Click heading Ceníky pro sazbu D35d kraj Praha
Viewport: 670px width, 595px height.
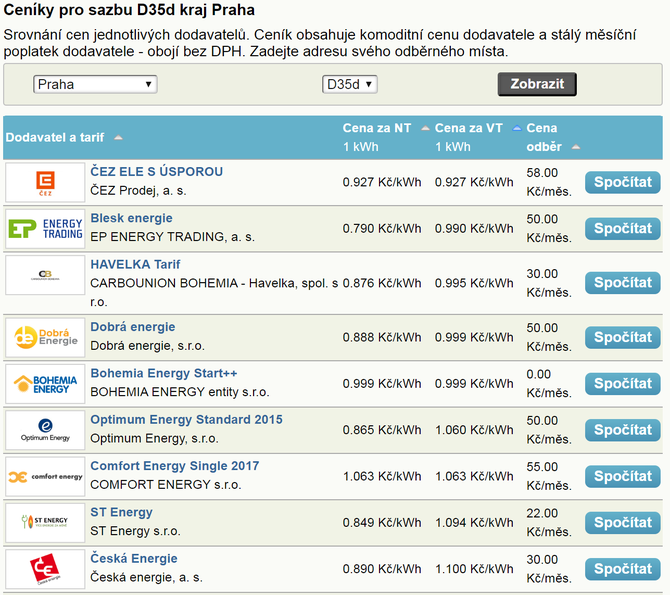[129, 10]
